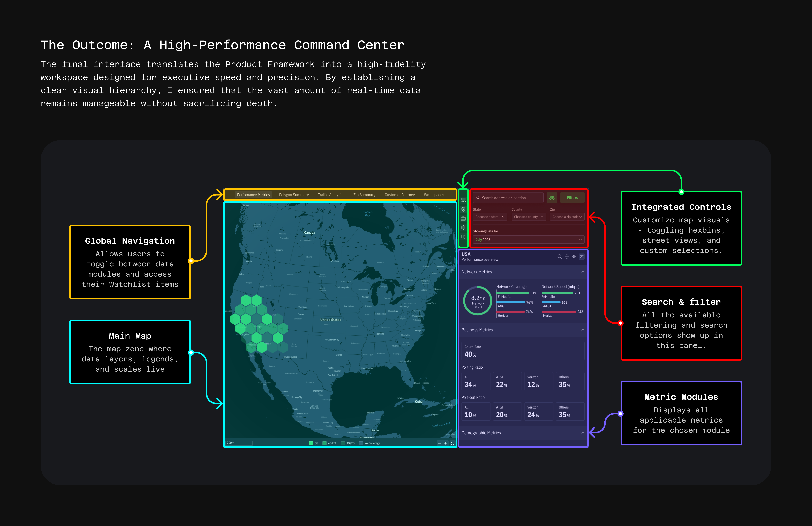Click the folded map view icon
The height and width of the screenshot is (526, 812).
[463, 237]
